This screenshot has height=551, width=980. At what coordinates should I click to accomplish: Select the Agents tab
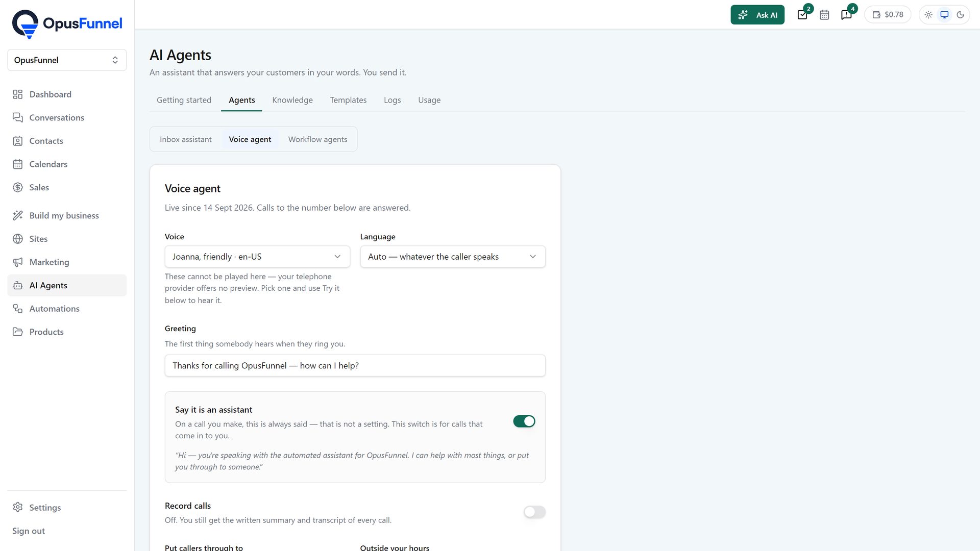coord(241,100)
